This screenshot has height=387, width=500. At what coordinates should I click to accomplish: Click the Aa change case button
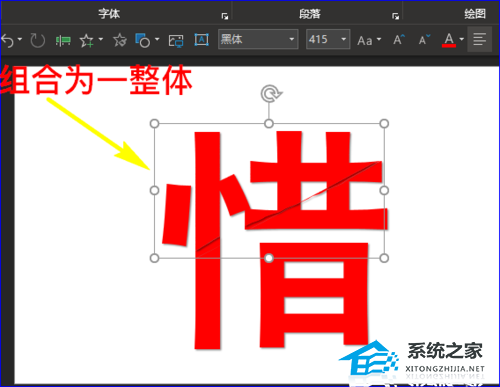365,41
